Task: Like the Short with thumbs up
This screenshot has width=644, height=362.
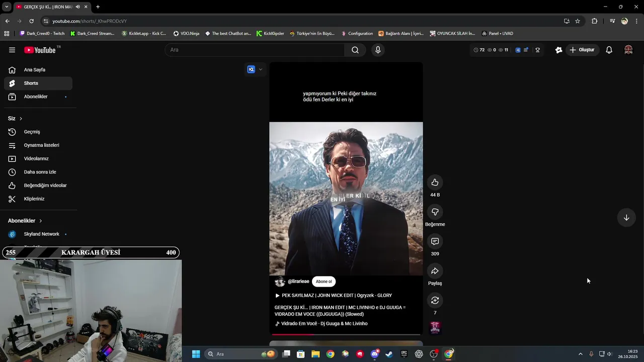Action: coord(435,183)
